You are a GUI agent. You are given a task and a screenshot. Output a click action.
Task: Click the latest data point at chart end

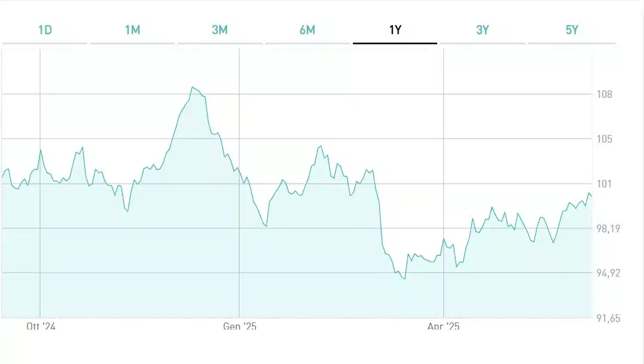pos(591,196)
